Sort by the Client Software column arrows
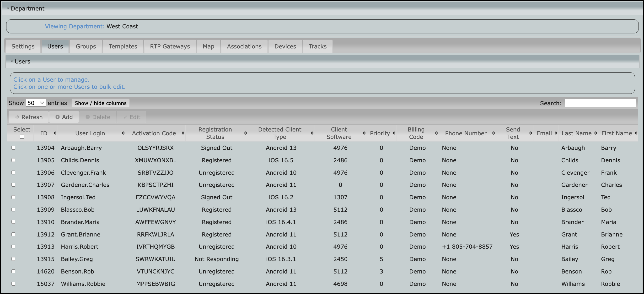Image resolution: width=644 pixels, height=294 pixels. pyautogui.click(x=364, y=133)
